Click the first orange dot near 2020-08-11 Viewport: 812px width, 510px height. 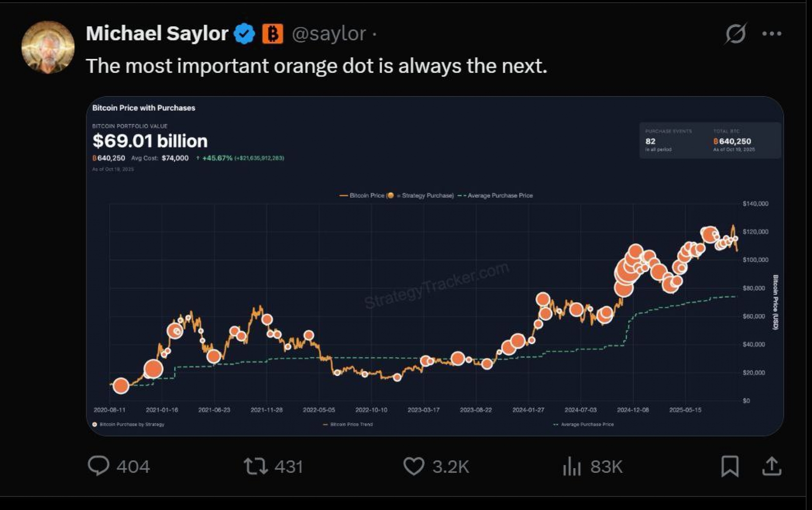[121, 386]
